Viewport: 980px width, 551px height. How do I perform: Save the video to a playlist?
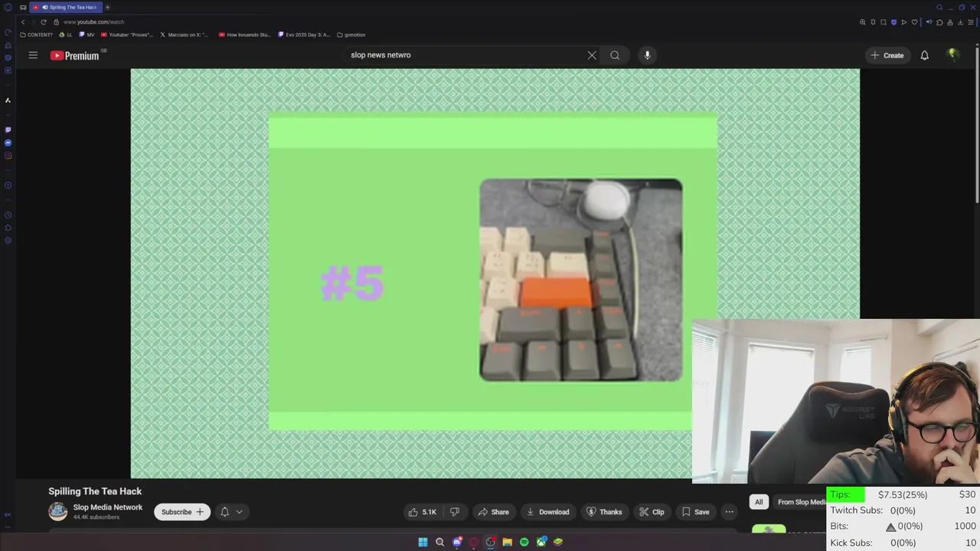click(694, 512)
